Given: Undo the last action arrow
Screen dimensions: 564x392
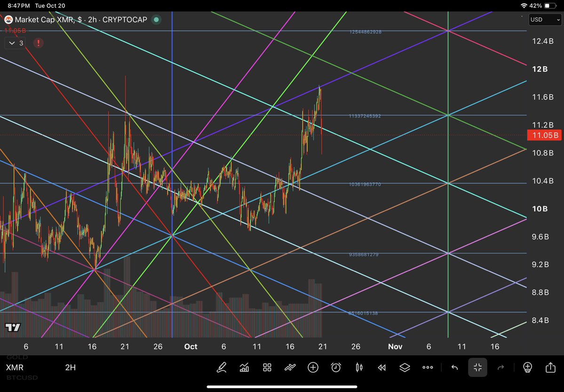Looking at the screenshot, I should [x=455, y=367].
